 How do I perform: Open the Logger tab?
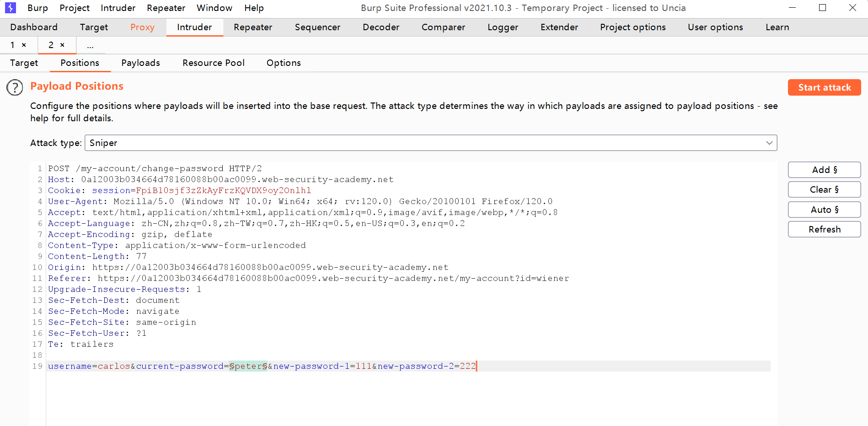pyautogui.click(x=503, y=27)
